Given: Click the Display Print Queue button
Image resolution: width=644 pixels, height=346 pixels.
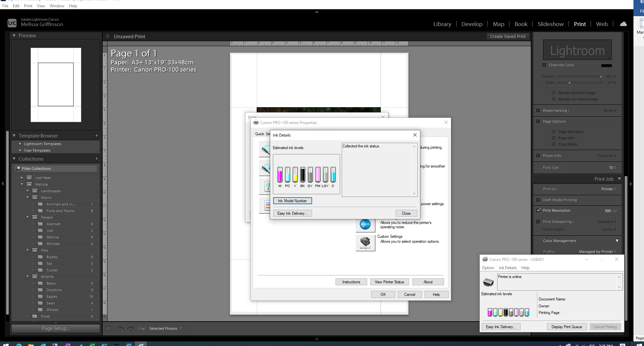Looking at the screenshot, I should point(566,327).
